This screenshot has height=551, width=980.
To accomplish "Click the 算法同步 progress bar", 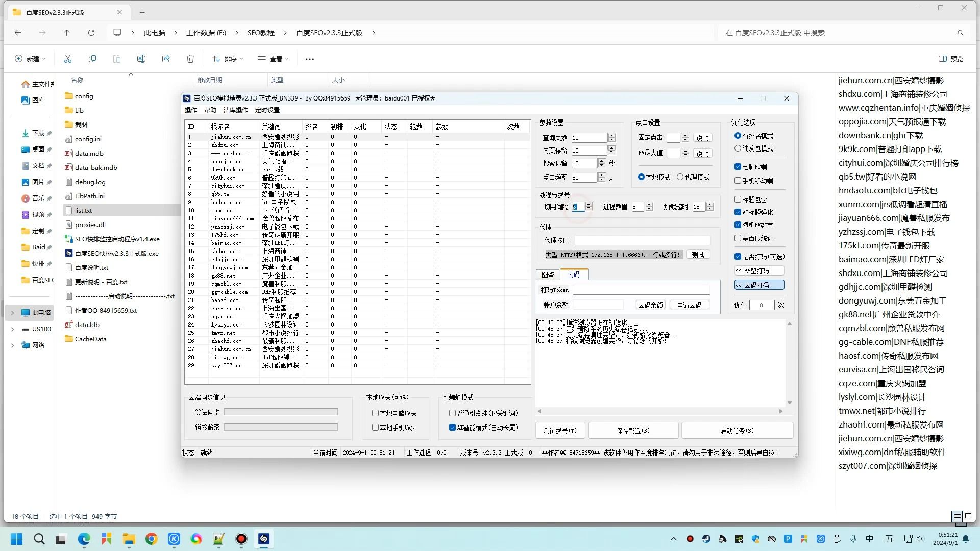I will coord(281,412).
